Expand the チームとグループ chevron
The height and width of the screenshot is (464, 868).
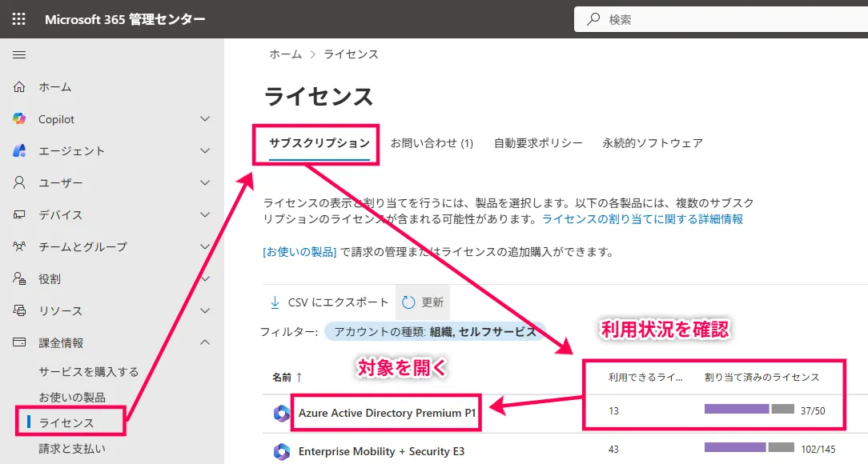[x=205, y=247]
